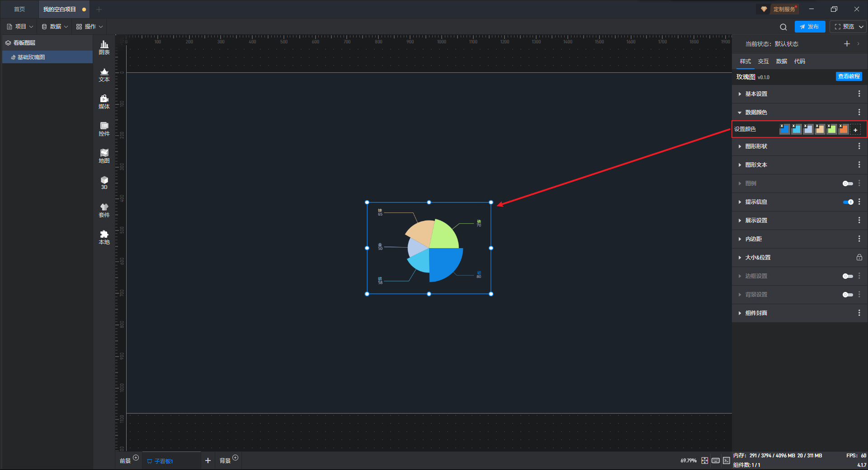Toggle the 图例 legend switch
The width and height of the screenshot is (868, 470).
tap(848, 183)
